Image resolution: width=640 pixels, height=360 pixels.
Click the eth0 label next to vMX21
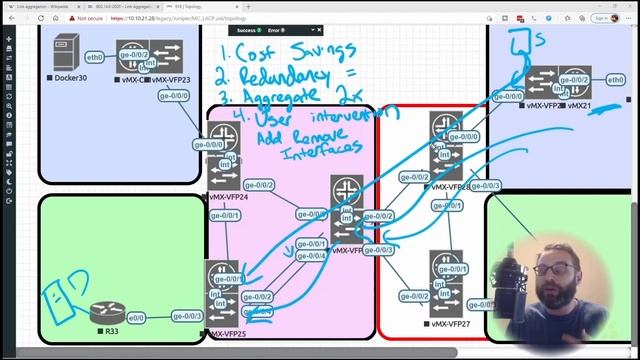click(x=615, y=80)
